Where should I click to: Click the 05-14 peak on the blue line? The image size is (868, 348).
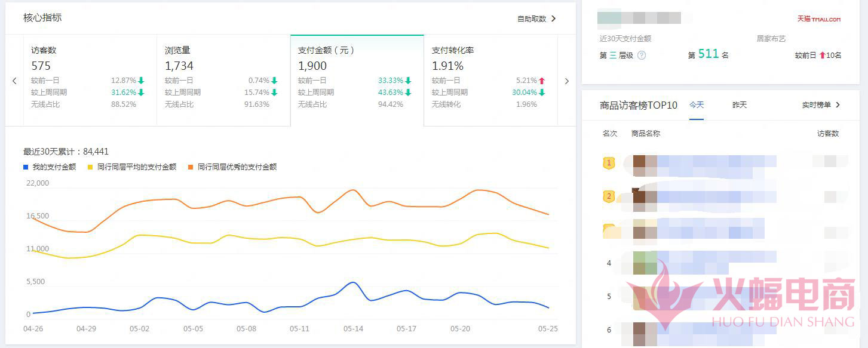click(x=353, y=282)
